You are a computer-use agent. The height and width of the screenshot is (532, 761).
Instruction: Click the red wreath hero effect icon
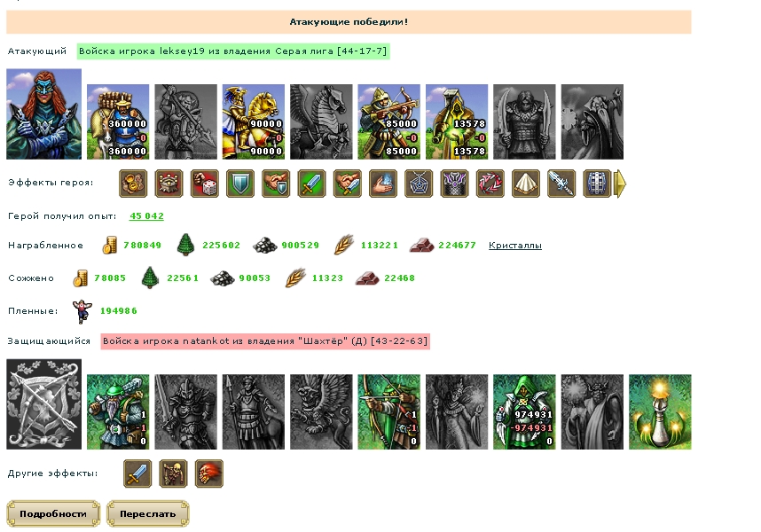pos(490,184)
